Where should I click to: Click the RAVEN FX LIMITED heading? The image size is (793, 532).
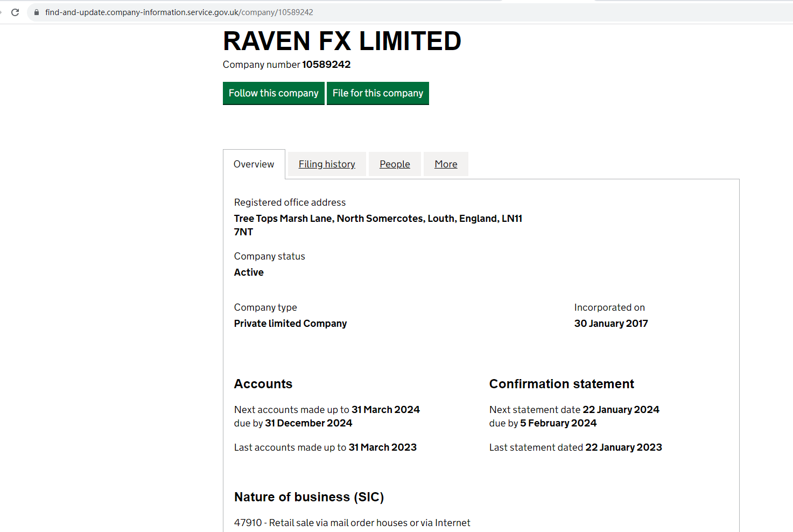click(x=342, y=41)
